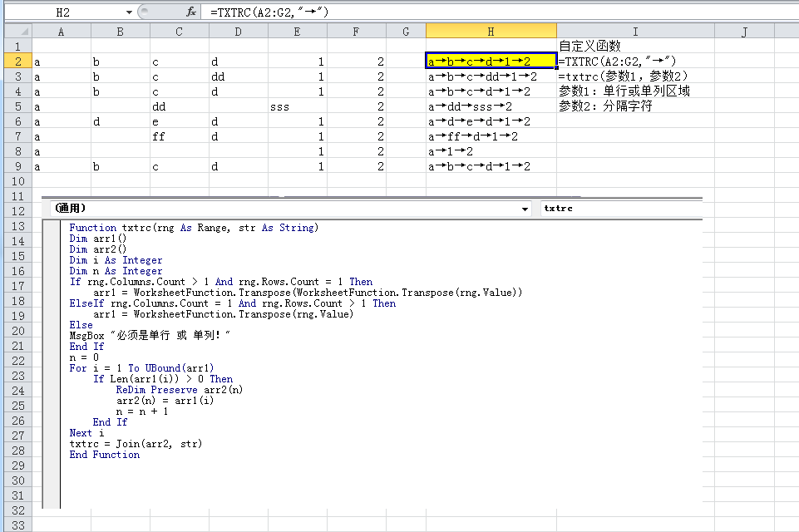Click cell I5 text 参数2：分隔字符
Viewport: 799px width, 532px height.
605,106
